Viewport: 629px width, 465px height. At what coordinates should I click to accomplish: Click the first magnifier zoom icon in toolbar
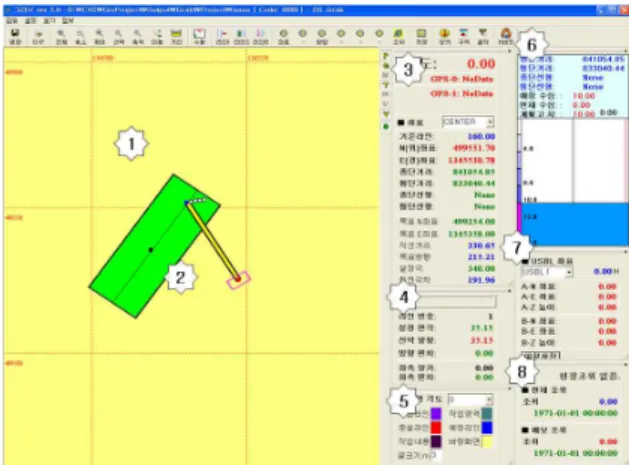pyautogui.click(x=61, y=34)
